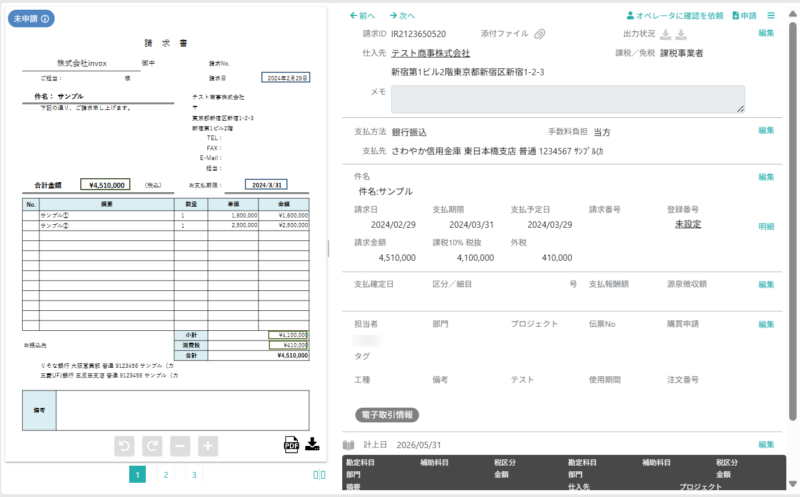Open page 2 of the invoice

[166, 475]
